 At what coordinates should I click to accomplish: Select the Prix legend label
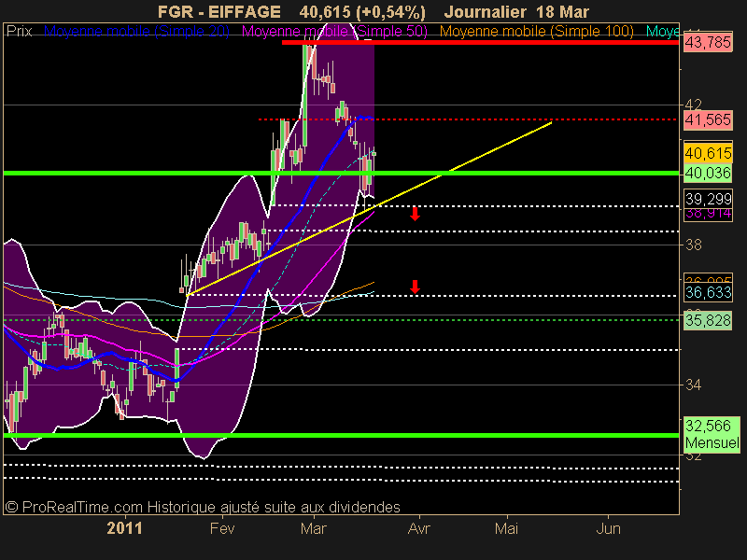pos(19,32)
